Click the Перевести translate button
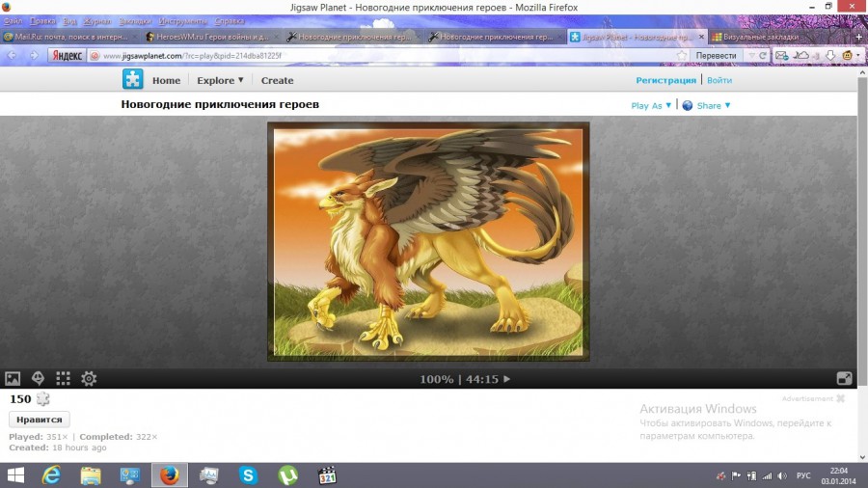 pos(716,56)
